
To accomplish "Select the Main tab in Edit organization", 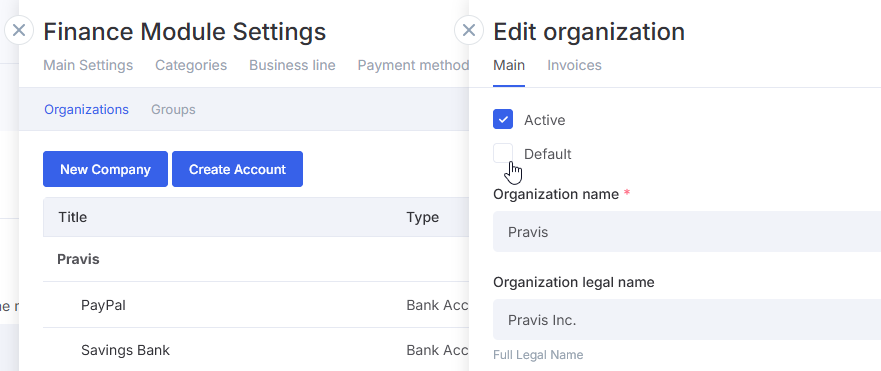I will 509,65.
